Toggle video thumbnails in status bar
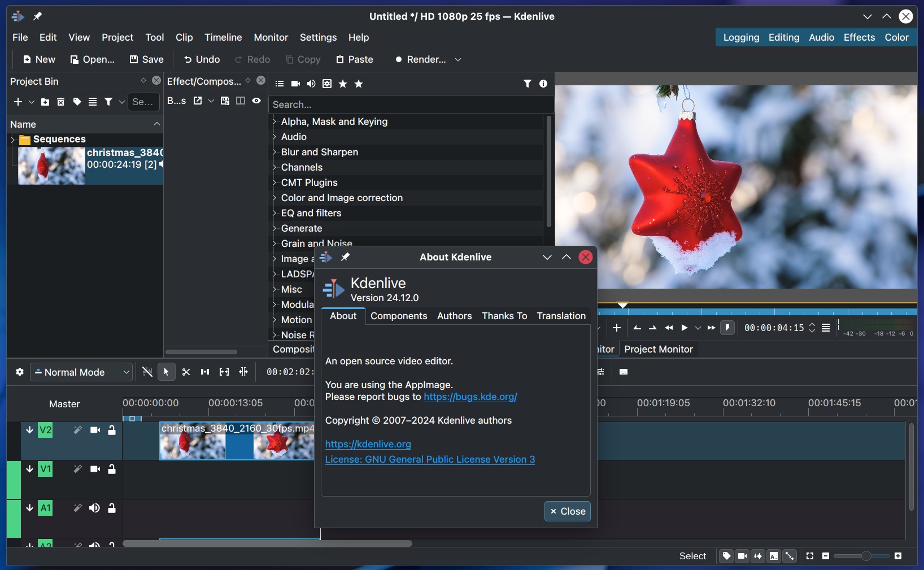 [742, 556]
